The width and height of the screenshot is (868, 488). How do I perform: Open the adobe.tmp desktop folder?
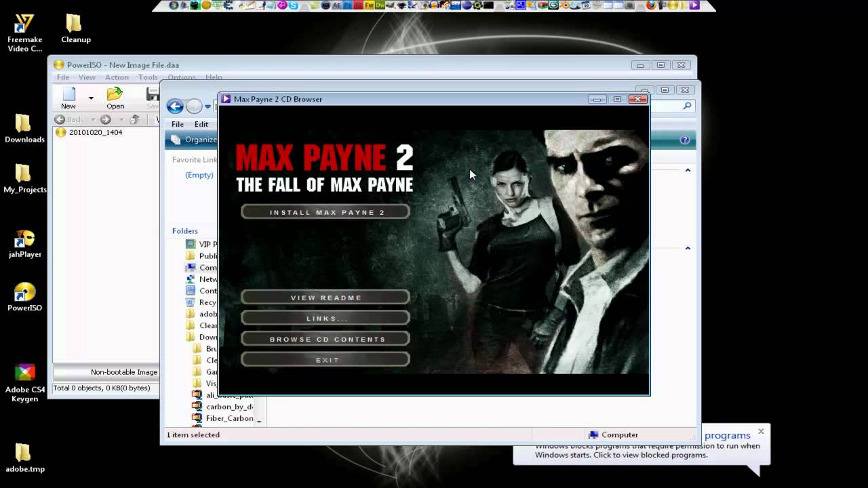24,457
